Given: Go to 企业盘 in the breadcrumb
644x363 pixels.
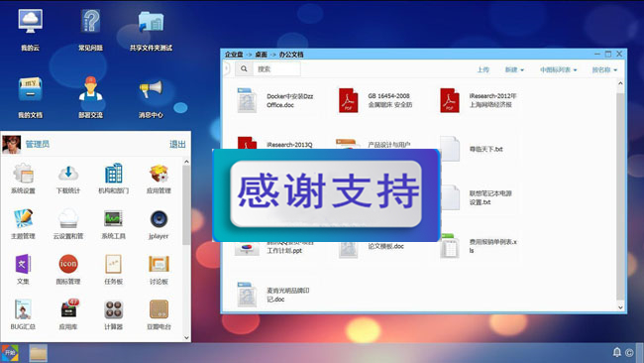Looking at the screenshot, I should (x=234, y=55).
